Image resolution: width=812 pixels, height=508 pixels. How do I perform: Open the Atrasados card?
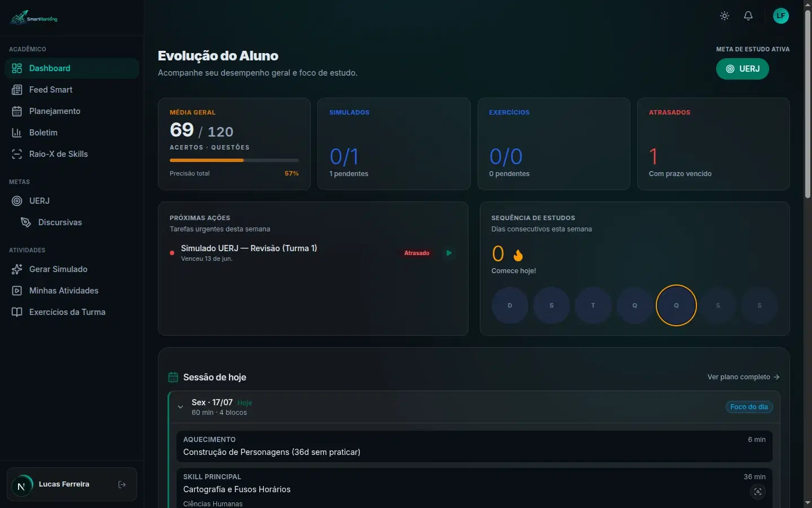point(713,144)
